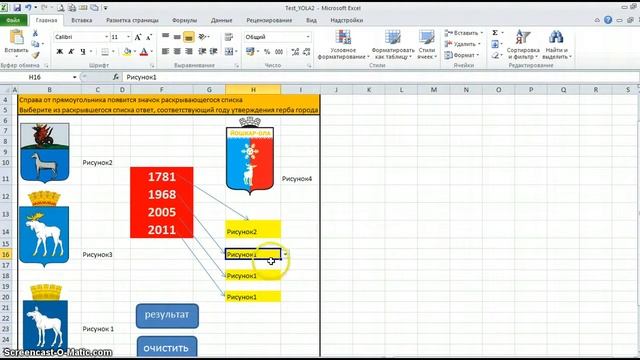The image size is (640, 360).
Task: Open Cell Styles (Стили ячеек)
Action: pyautogui.click(x=427, y=45)
